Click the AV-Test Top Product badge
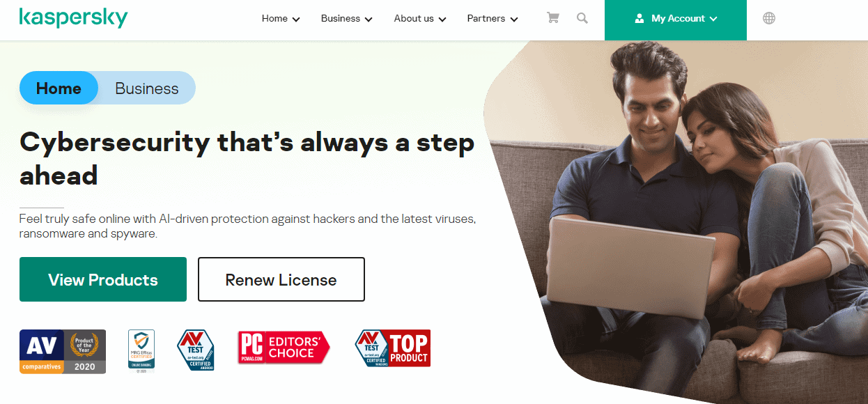This screenshot has height=404, width=868. coord(392,349)
